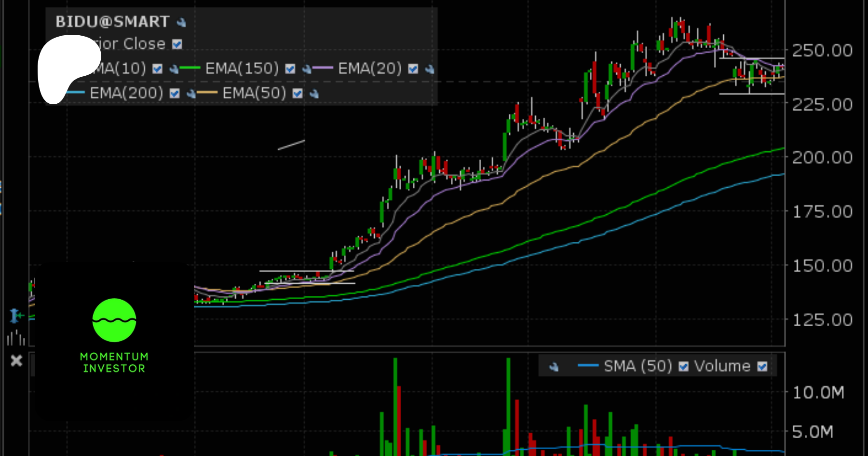Disable the EMA(150) checkbox

[290, 69]
